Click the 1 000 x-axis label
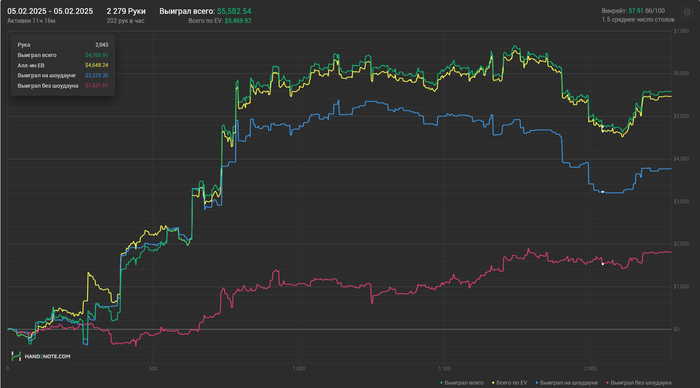Viewport: 700px width, 388px height. [299, 368]
